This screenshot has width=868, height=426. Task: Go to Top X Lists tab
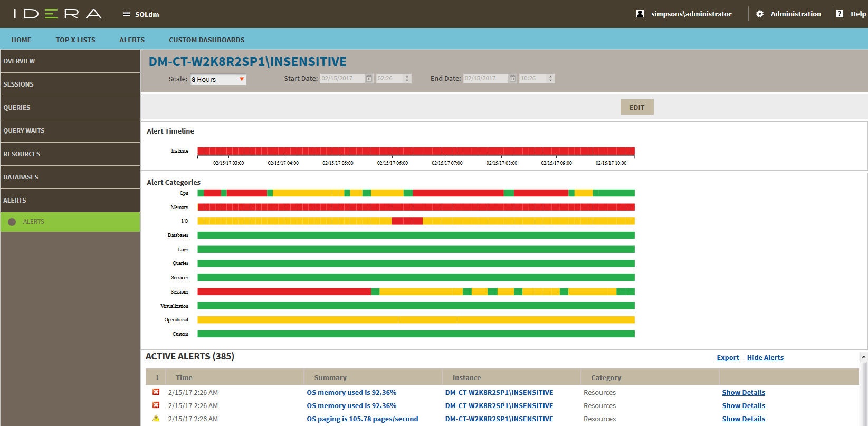(x=75, y=40)
